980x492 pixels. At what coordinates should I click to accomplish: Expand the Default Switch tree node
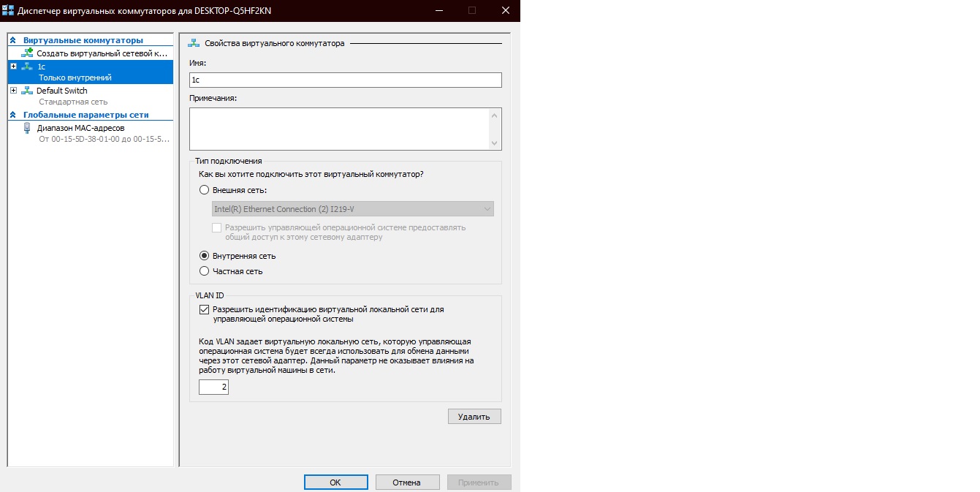(x=13, y=91)
